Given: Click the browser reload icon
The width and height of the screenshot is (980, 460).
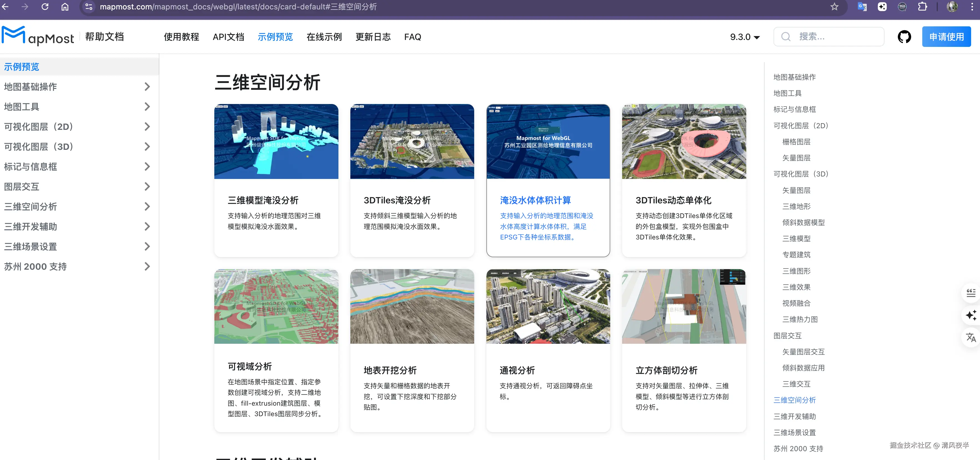Looking at the screenshot, I should coord(45,7).
